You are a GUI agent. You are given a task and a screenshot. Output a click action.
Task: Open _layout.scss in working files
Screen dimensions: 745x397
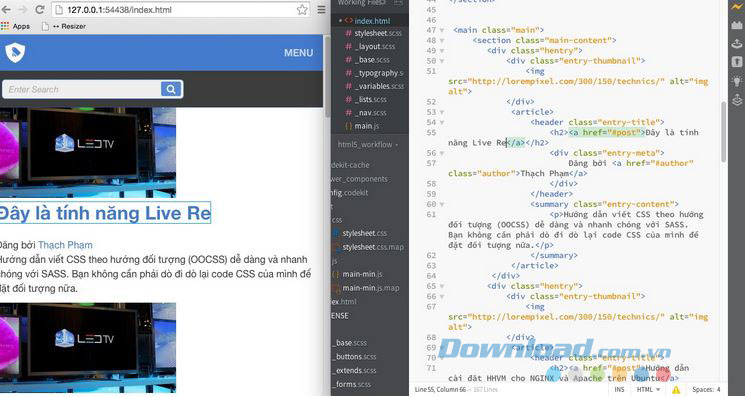374,47
